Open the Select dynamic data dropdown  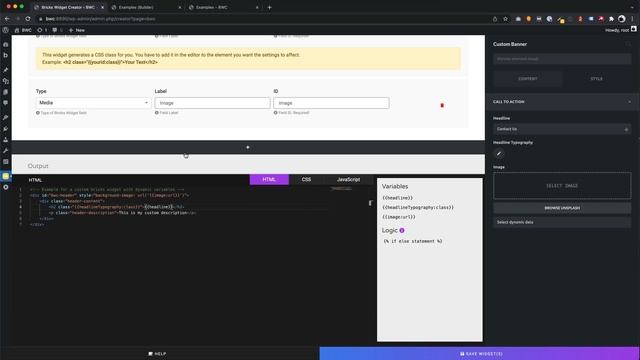[562, 222]
